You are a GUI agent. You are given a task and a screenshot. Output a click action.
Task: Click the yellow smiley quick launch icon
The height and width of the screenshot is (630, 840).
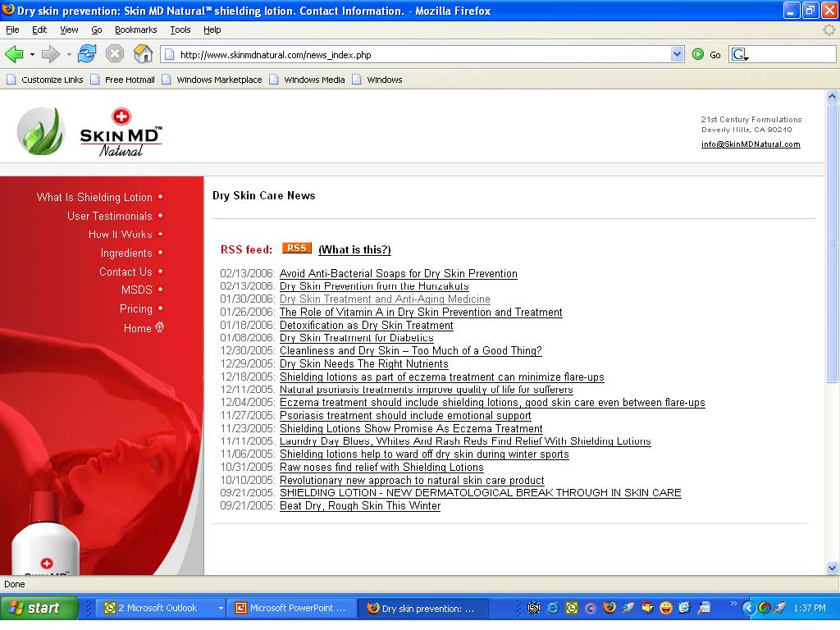coord(666,608)
